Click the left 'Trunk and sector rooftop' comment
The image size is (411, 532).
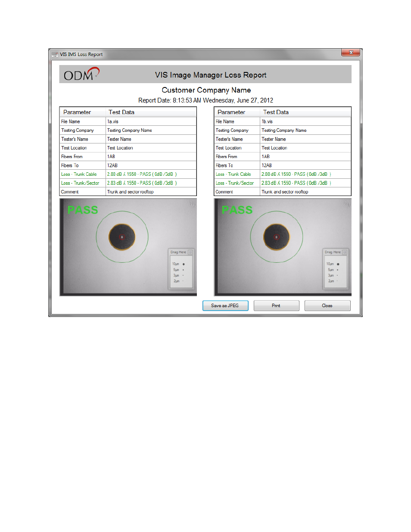coord(130,192)
